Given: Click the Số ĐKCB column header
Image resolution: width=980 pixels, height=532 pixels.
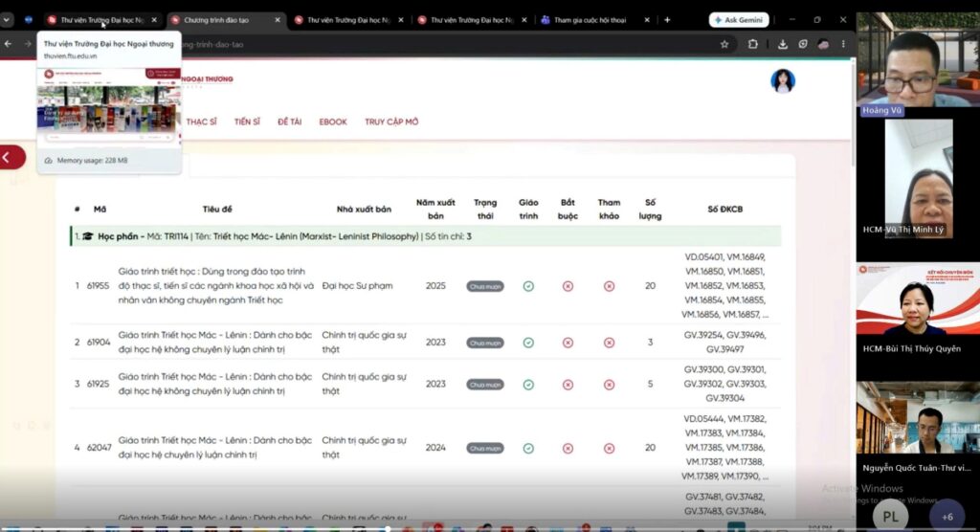Looking at the screenshot, I should (x=725, y=210).
